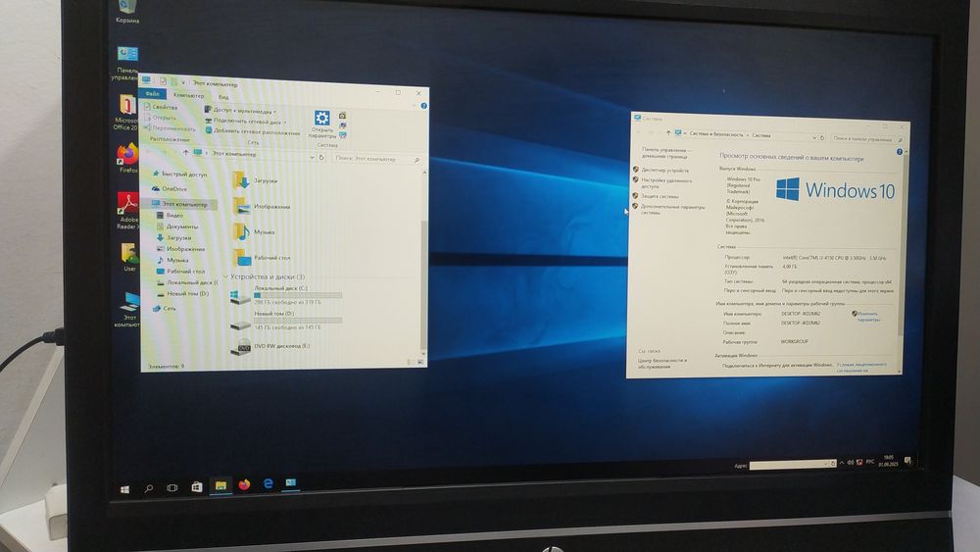
Task: Click the Музыка folder icon
Action: click(x=241, y=231)
